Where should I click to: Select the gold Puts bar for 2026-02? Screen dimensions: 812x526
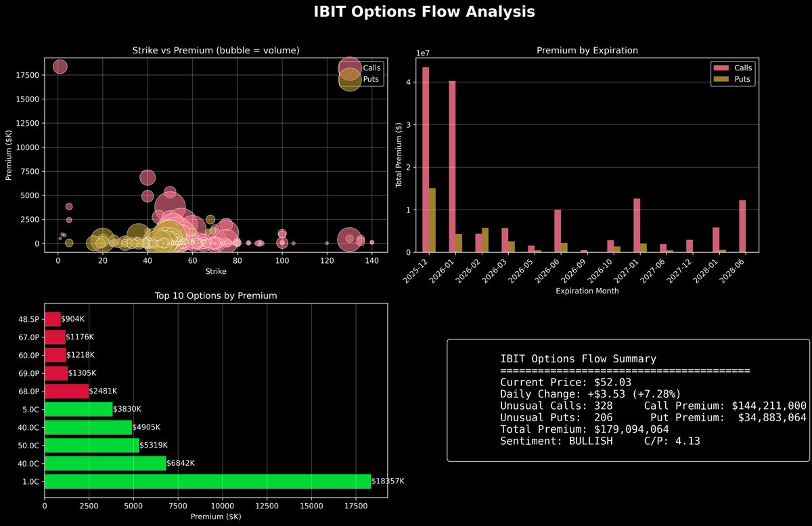click(x=484, y=240)
